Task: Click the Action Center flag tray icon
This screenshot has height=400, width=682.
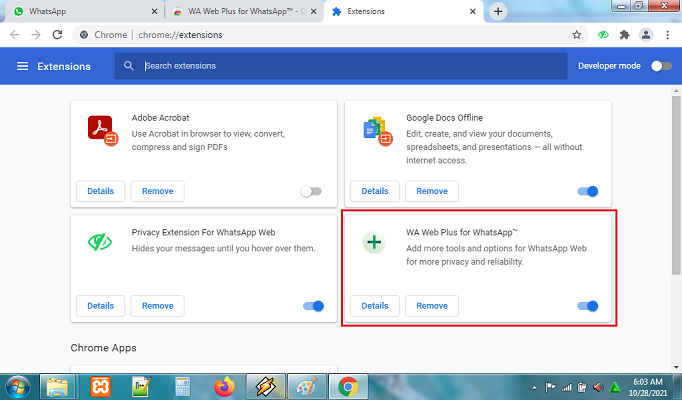Action: tap(550, 387)
